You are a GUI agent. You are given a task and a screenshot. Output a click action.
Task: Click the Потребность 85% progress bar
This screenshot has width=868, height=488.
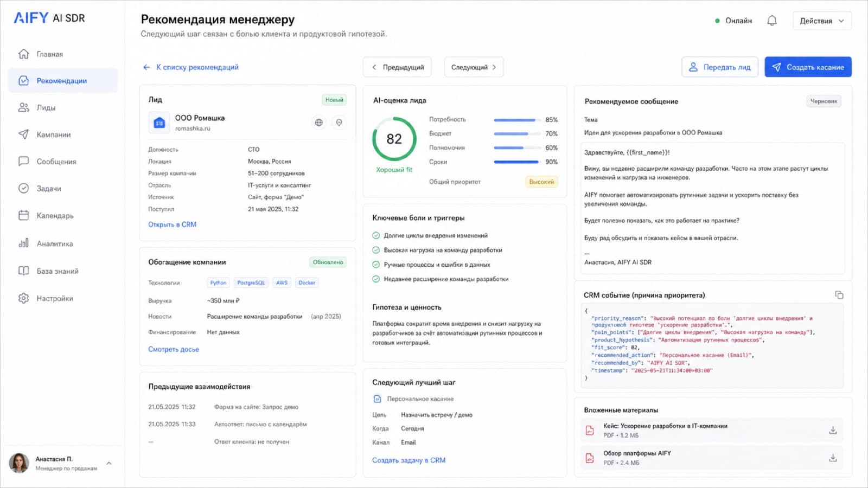(x=516, y=120)
